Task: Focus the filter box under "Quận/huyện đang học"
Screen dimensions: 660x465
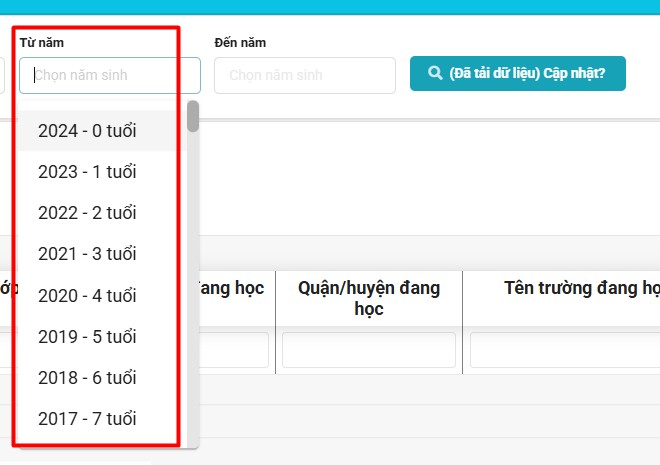Action: point(368,350)
